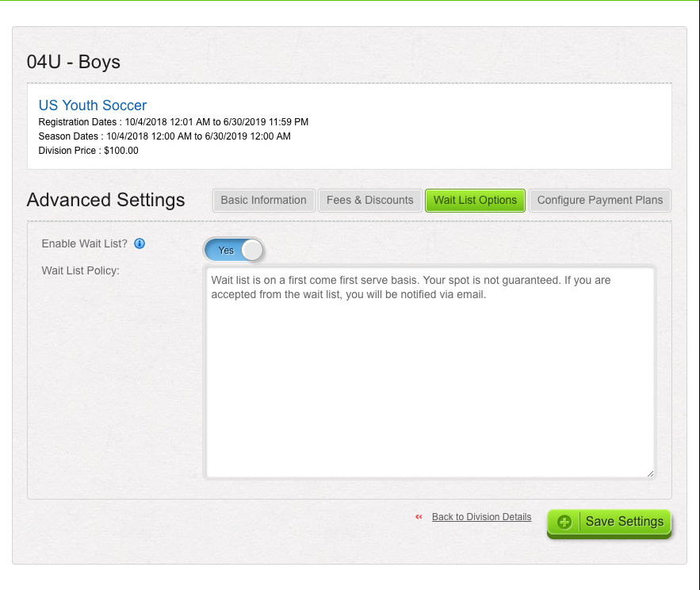Follow the Back to Division Details link
This screenshot has width=700, height=590.
[481, 517]
